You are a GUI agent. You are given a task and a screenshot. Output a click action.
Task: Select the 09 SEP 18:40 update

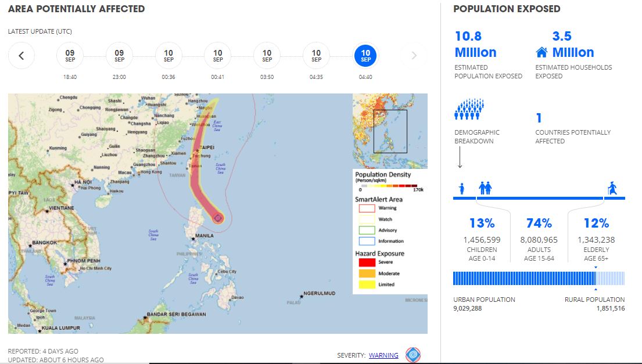(70, 55)
